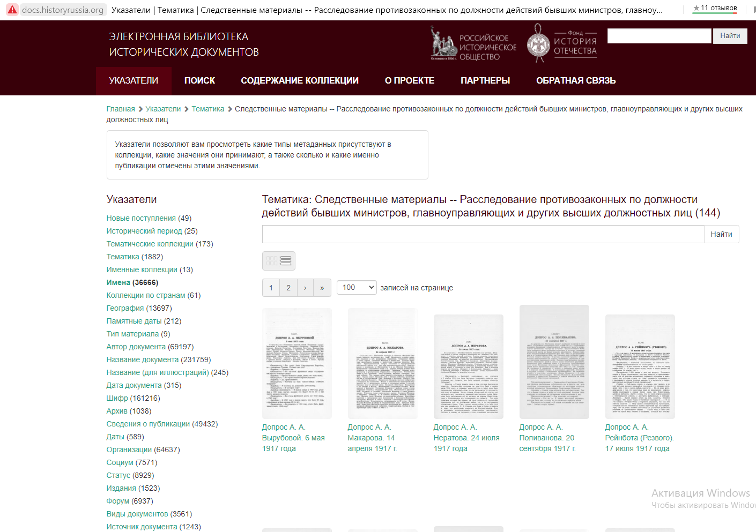The image size is (756, 532).
Task: Click the collection search input field
Action: 481,234
